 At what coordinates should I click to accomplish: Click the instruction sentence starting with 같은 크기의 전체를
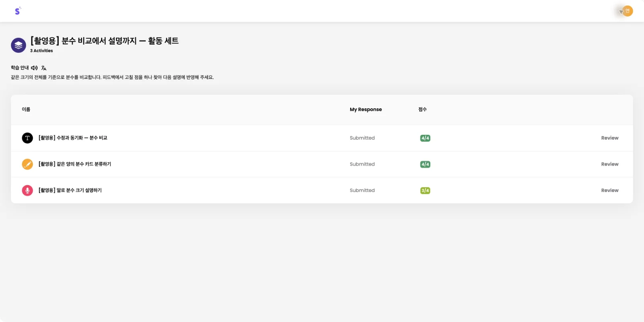[112, 77]
